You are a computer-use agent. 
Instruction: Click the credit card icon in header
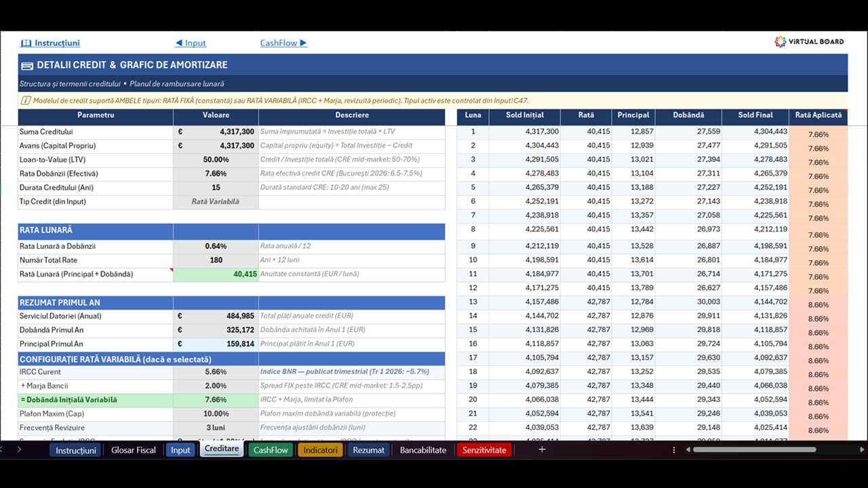(x=27, y=66)
